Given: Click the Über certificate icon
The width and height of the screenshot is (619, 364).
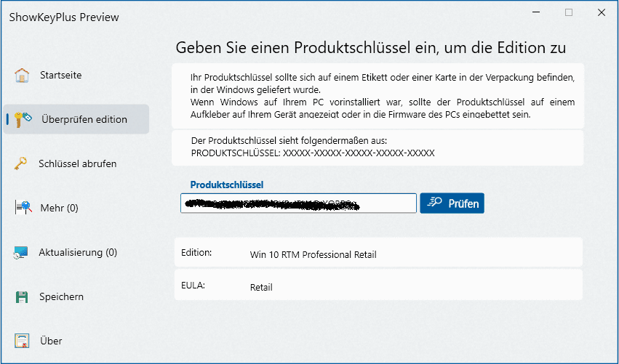Looking at the screenshot, I should click(x=22, y=341).
